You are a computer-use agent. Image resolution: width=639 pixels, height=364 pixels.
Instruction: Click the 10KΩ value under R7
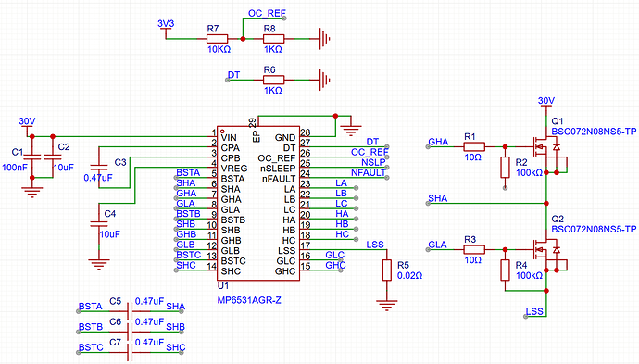click(x=219, y=49)
